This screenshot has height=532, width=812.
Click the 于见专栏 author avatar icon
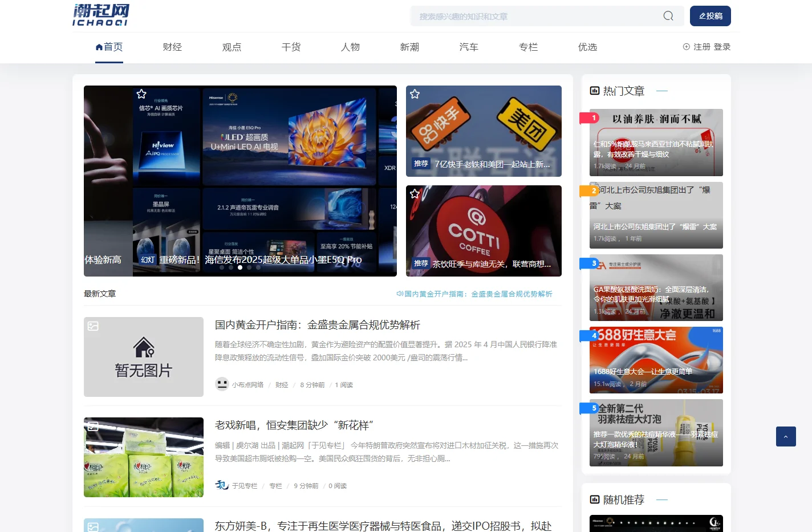click(222, 485)
